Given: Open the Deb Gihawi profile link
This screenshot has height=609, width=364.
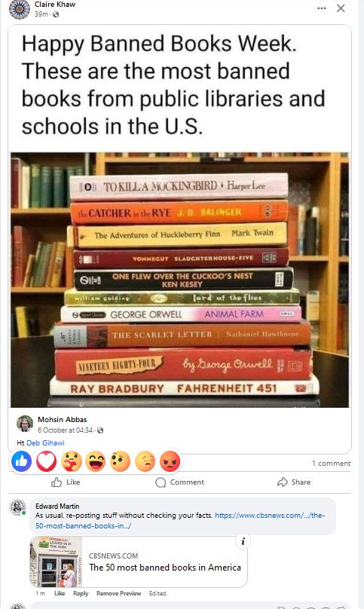Looking at the screenshot, I should tap(45, 442).
